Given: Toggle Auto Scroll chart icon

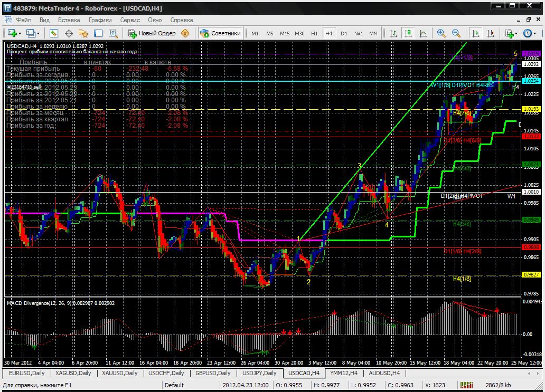Looking at the screenshot, I should pyautogui.click(x=475, y=33).
